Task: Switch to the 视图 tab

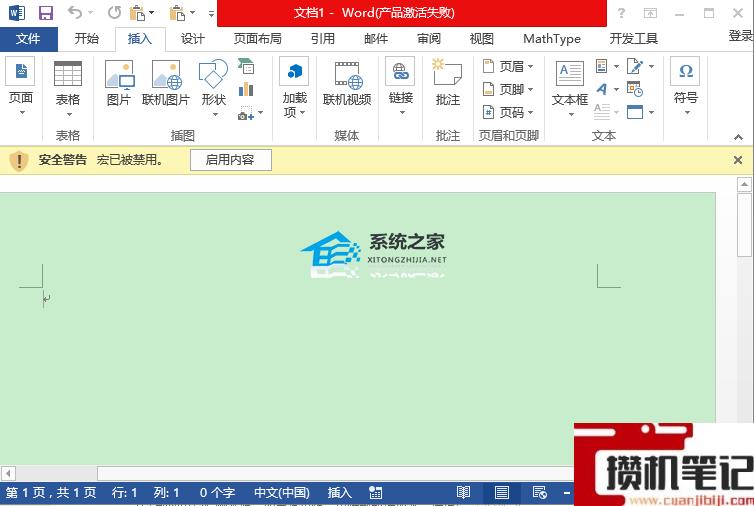Action: click(x=481, y=39)
